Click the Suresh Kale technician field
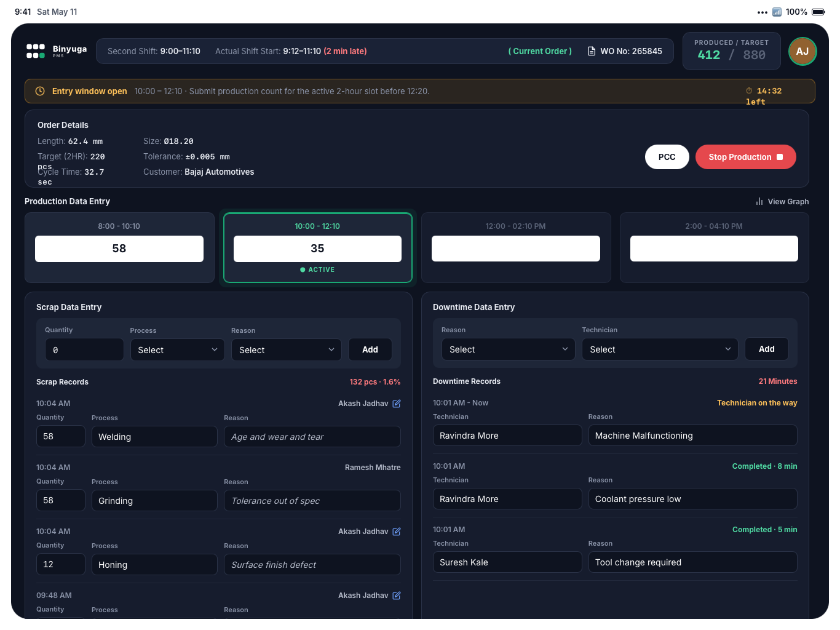This screenshot has height=630, width=840. tap(507, 562)
